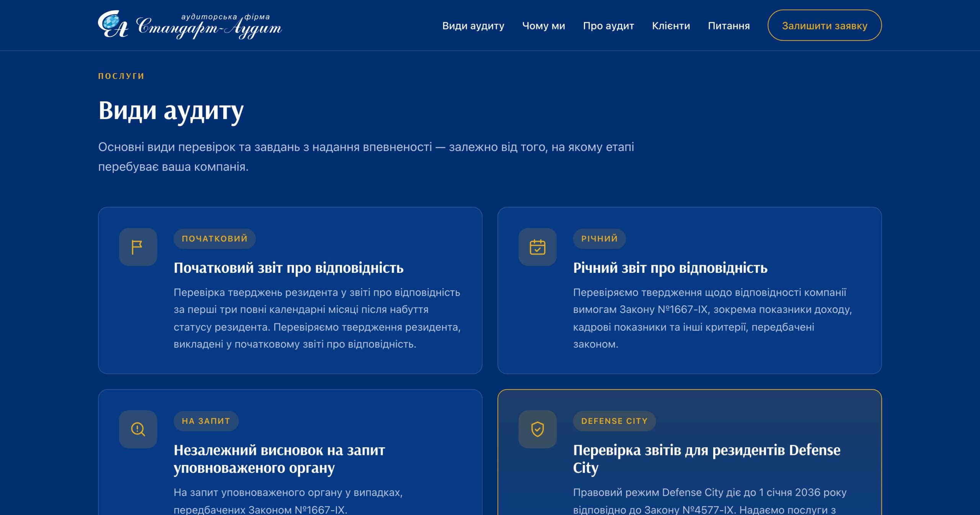This screenshot has height=515, width=980.
Task: Click the ПОСЛУГИ section label
Action: 121,76
